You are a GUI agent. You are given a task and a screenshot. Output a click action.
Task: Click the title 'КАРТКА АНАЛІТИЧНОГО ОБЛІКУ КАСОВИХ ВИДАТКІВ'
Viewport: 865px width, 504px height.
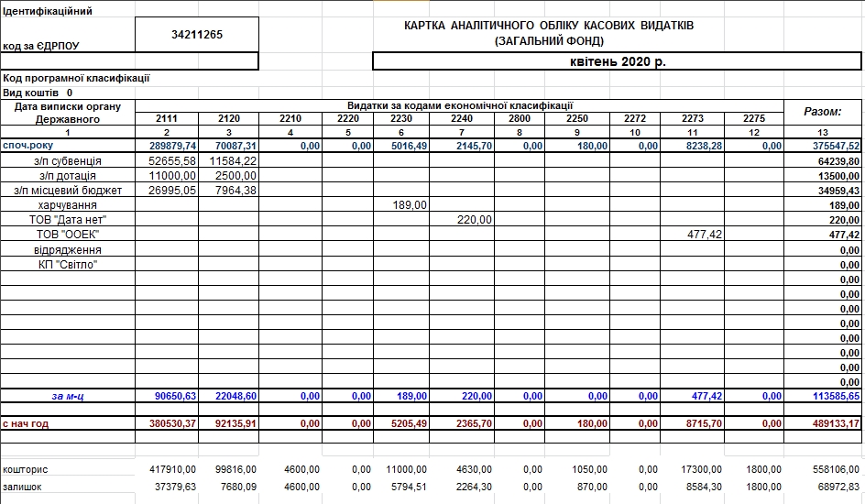[549, 26]
